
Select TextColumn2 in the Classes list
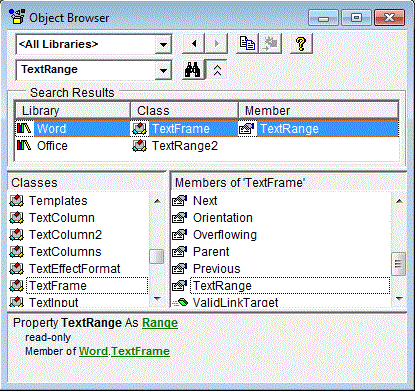(x=65, y=235)
